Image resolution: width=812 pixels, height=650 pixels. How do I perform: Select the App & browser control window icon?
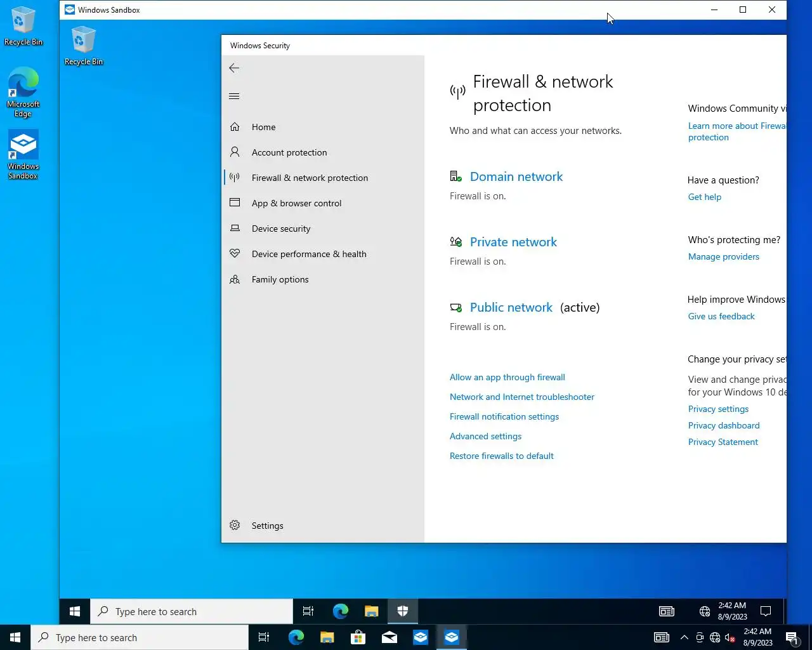(235, 203)
